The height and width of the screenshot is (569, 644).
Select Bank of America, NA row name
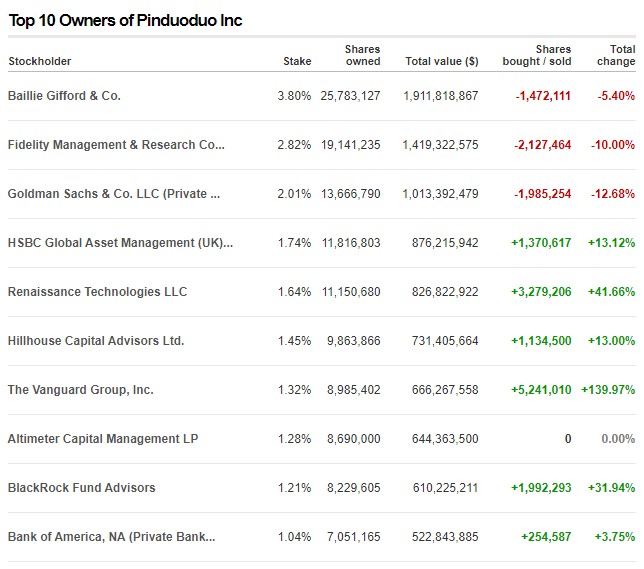pyautogui.click(x=112, y=537)
